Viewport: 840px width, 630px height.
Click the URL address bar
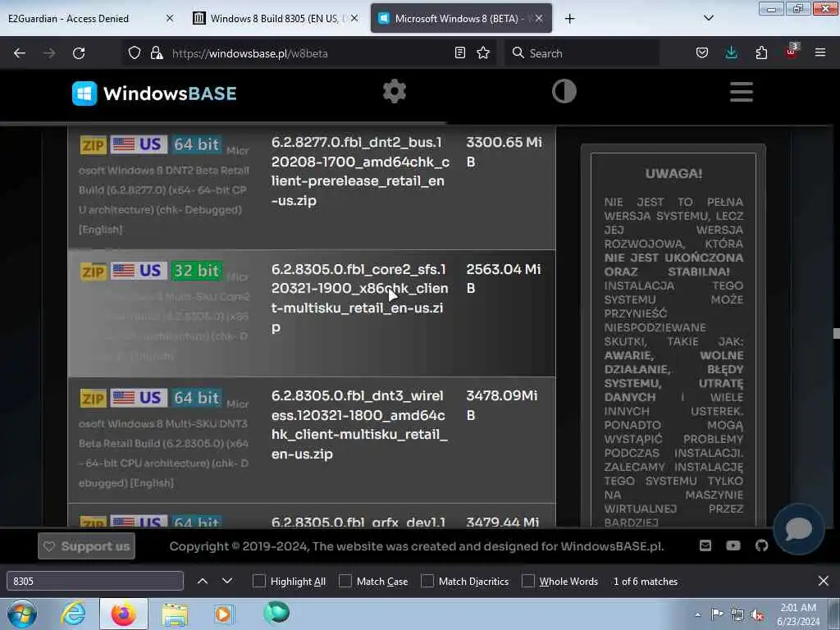[x=308, y=53]
